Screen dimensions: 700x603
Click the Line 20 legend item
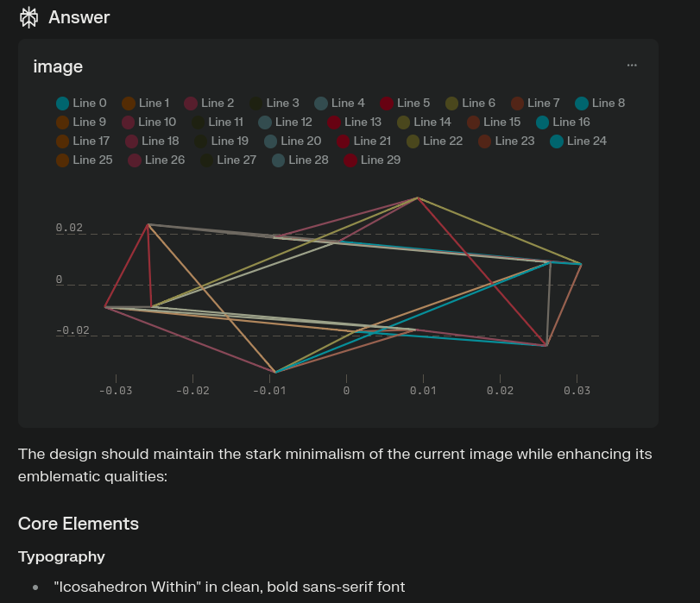292,141
